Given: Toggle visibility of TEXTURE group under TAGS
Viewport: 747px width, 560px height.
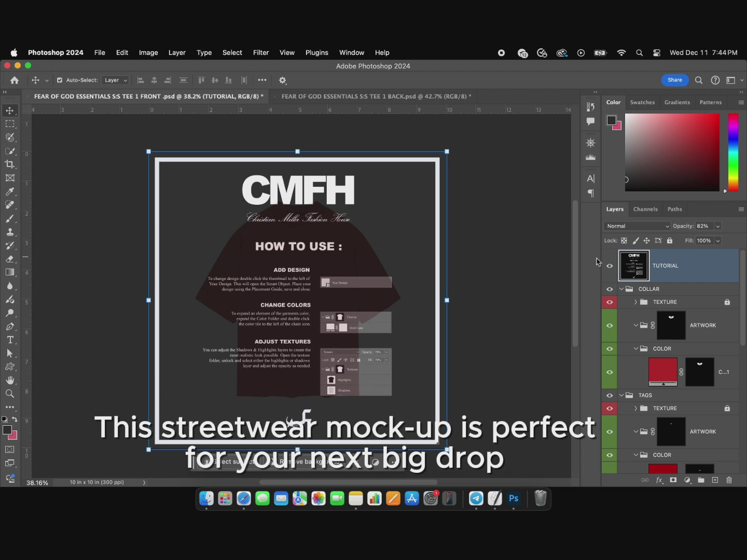Looking at the screenshot, I should pos(610,409).
